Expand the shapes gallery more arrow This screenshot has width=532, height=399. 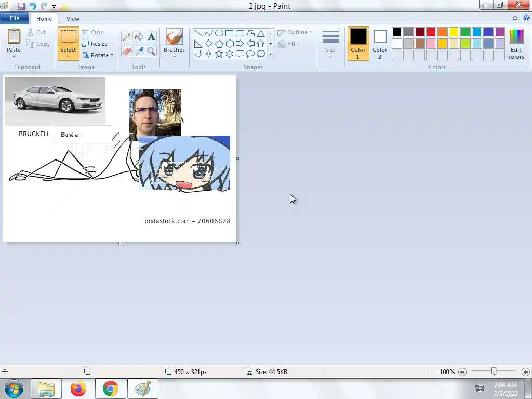tap(270, 54)
